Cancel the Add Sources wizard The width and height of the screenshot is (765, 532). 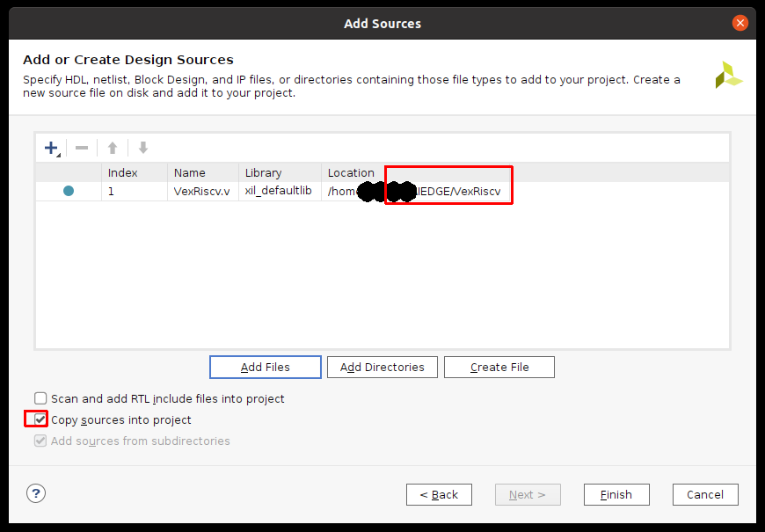click(x=705, y=495)
